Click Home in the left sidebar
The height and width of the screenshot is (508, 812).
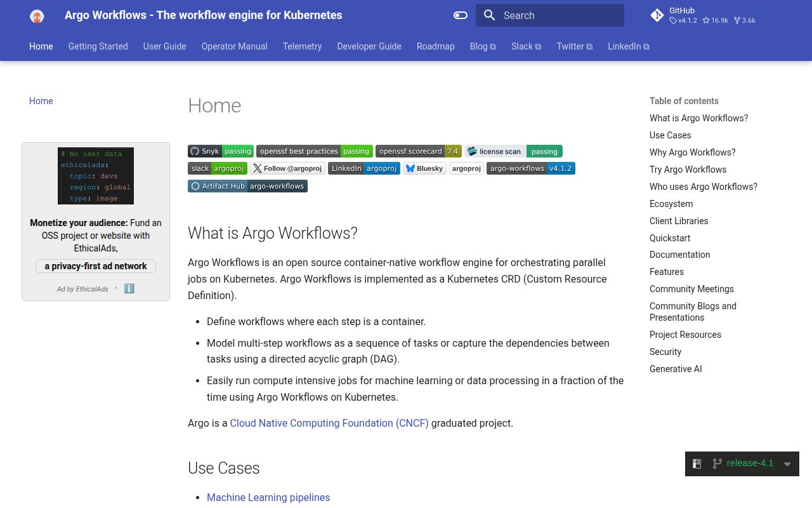click(x=41, y=101)
